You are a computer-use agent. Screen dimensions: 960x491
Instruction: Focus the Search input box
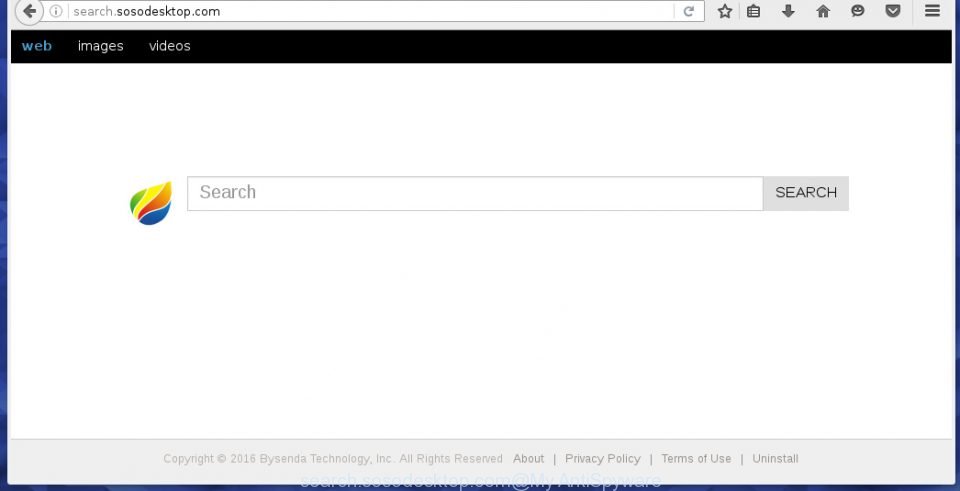pos(475,193)
